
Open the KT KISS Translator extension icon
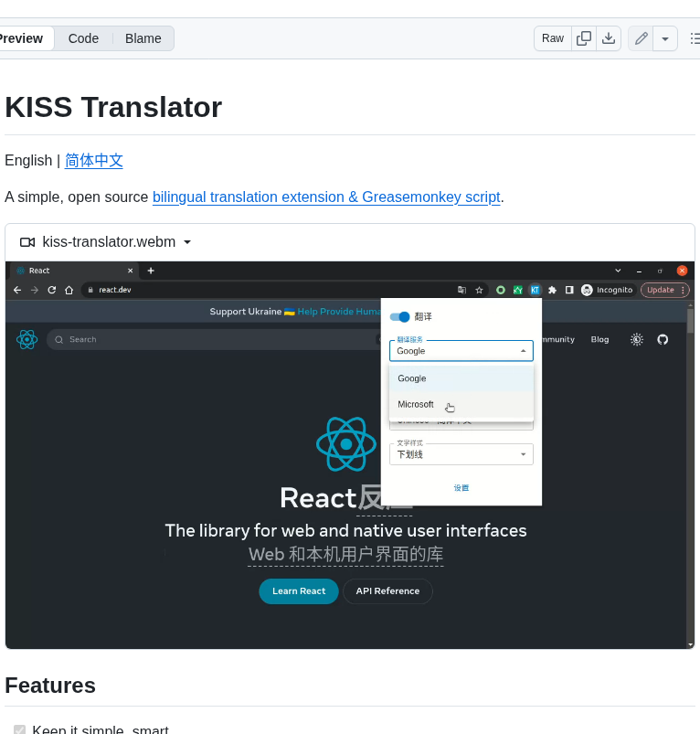[x=535, y=291]
